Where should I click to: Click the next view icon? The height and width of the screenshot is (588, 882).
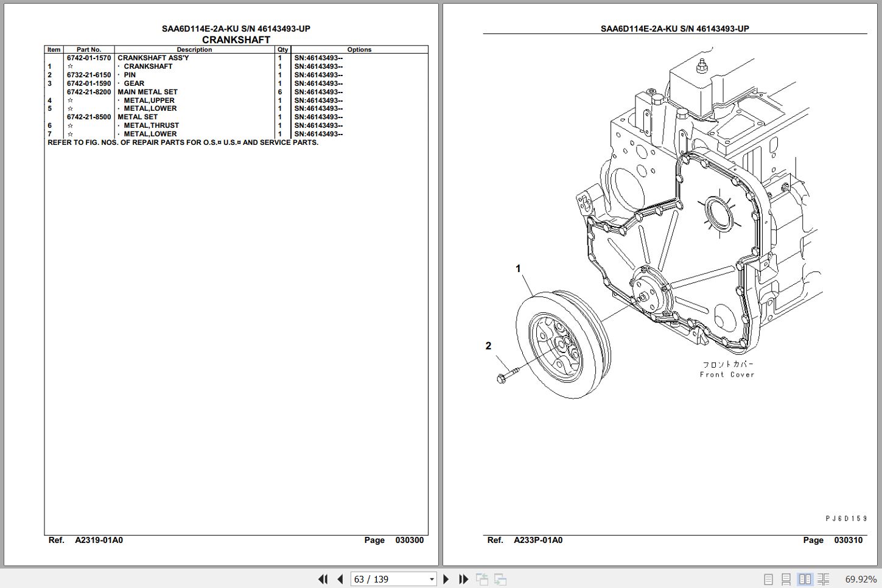[500, 579]
